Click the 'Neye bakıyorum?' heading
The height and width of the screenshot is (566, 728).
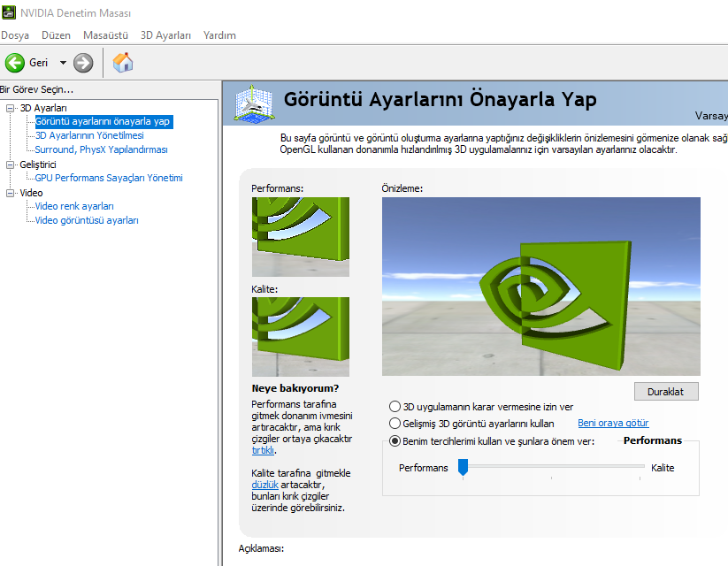click(x=295, y=388)
